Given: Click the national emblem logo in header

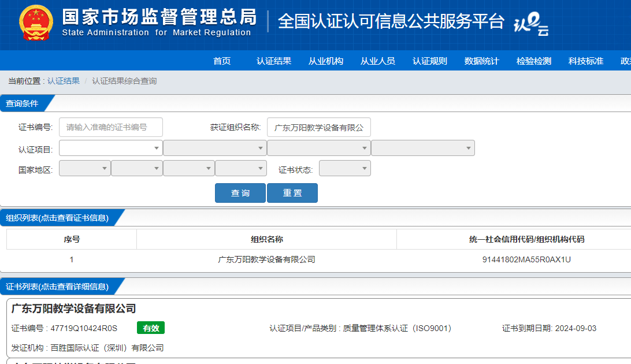Looking at the screenshot, I should [x=36, y=25].
